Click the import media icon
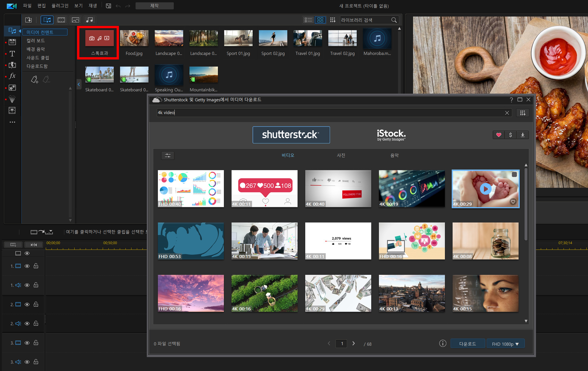The width and height of the screenshot is (588, 371). click(28, 20)
